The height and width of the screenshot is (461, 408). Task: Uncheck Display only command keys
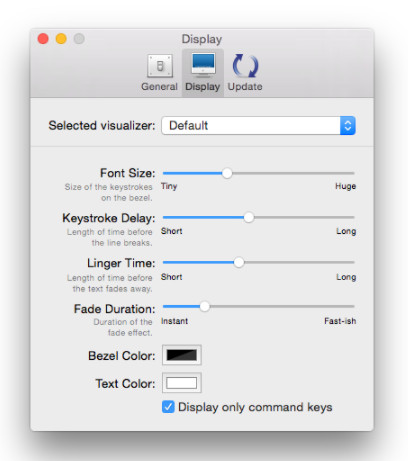tap(168, 407)
